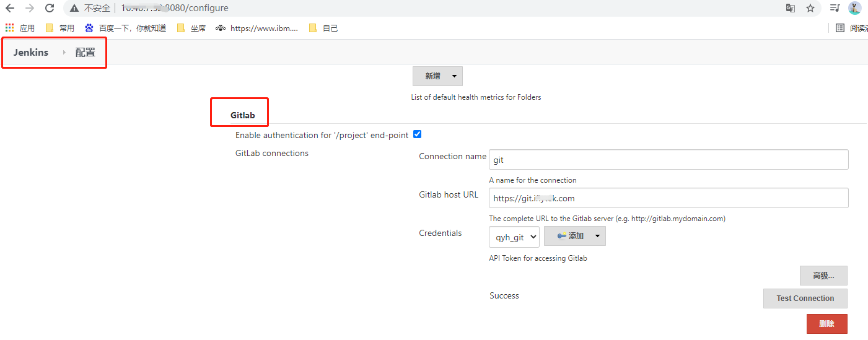Go to Jenkins home via the breadcrumb
Viewport: 868px width, 340px height.
pyautogui.click(x=31, y=53)
